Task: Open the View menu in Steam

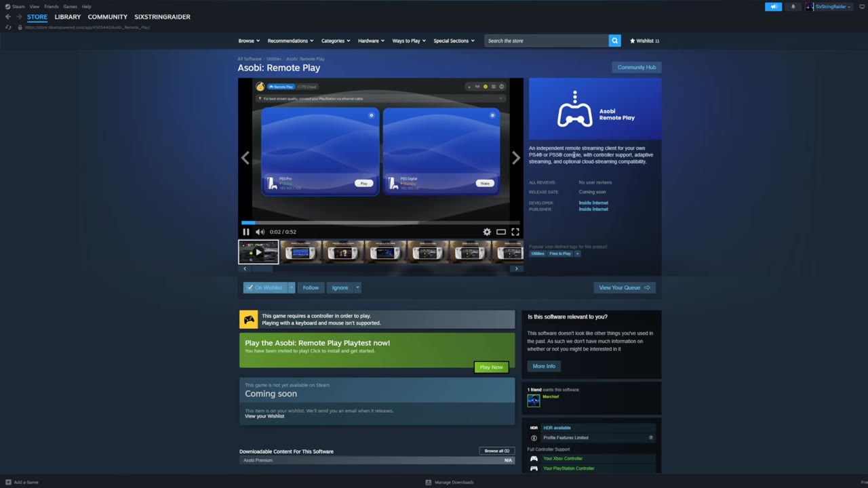Action: [34, 7]
